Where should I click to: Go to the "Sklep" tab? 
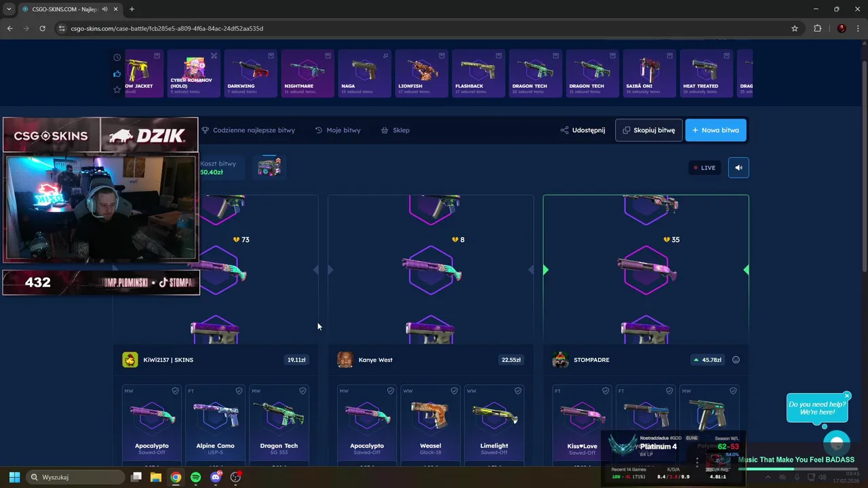point(395,130)
